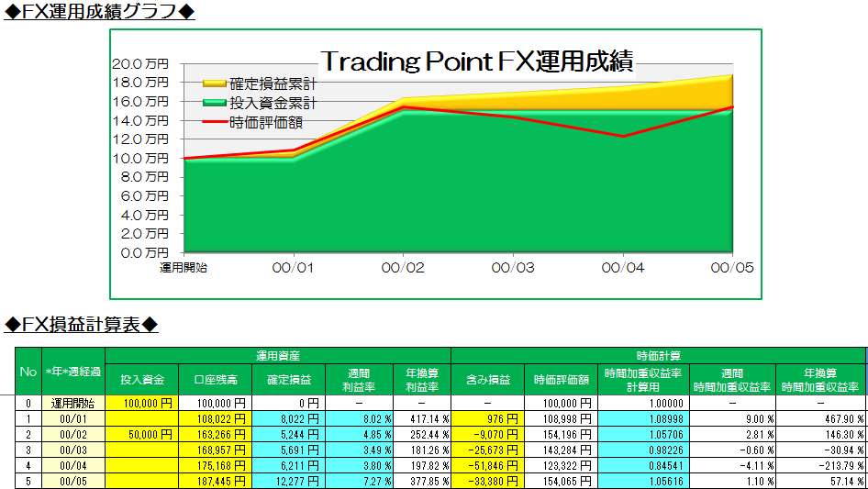
Task: Click the 175,168円 口座残高 cell
Action: tap(216, 465)
